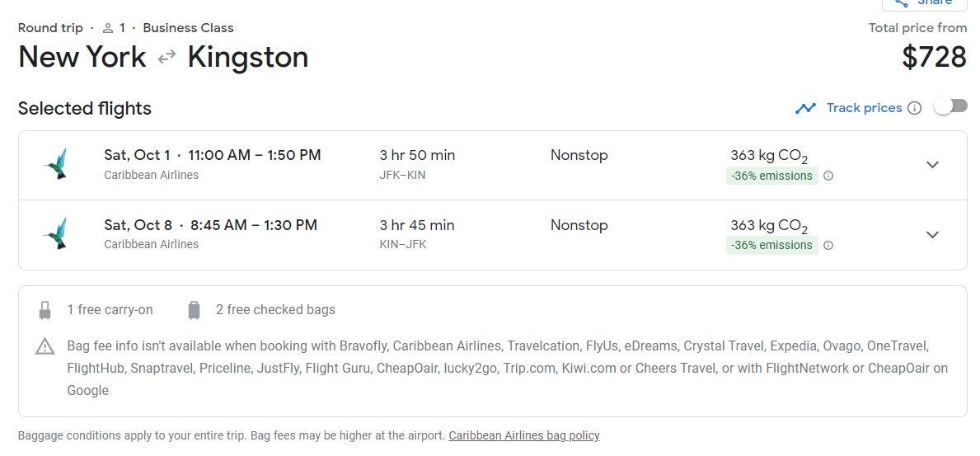Click the Track prices trend graph icon
The image size is (980, 456).
805,108
